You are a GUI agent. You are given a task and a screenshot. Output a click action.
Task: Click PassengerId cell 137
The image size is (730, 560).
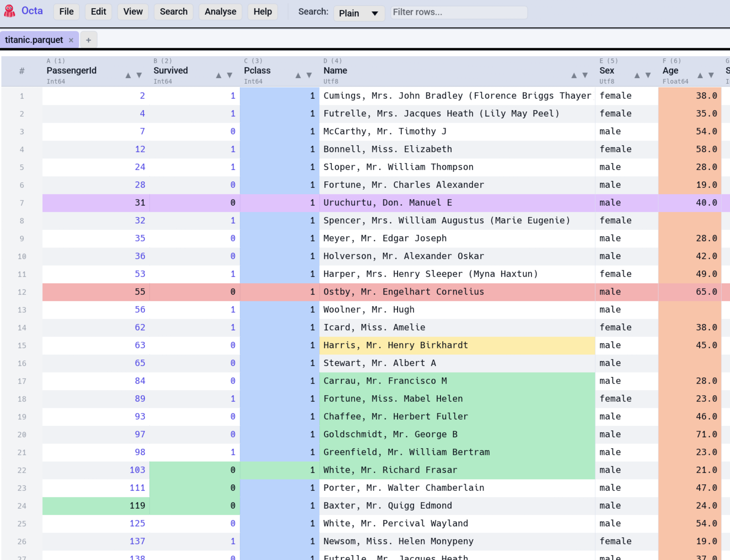point(96,541)
